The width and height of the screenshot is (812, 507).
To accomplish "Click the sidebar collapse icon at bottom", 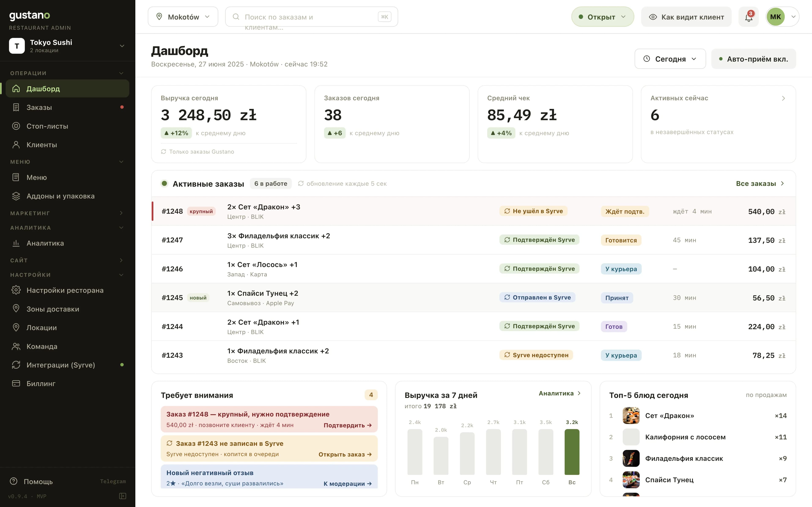I will [x=122, y=496].
